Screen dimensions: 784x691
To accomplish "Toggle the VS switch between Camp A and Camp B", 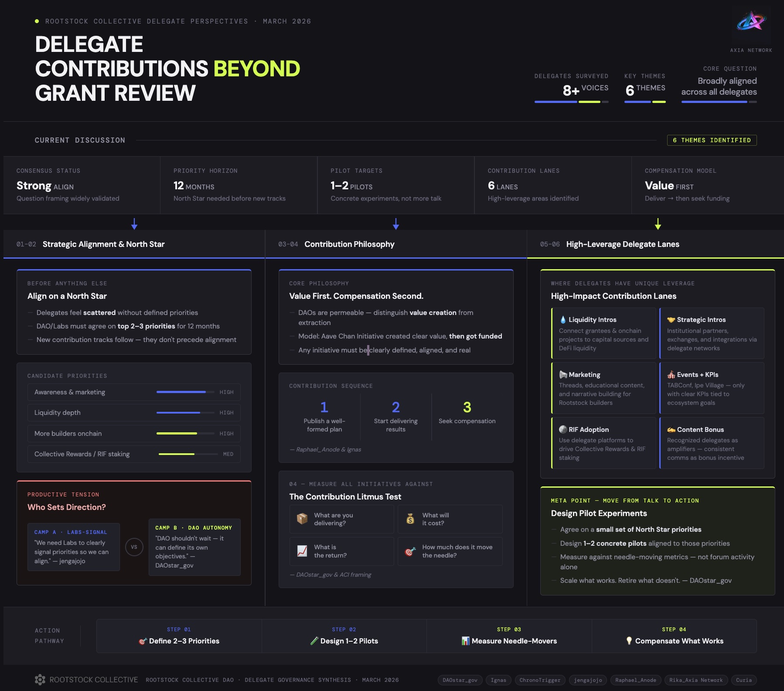I will click(134, 547).
